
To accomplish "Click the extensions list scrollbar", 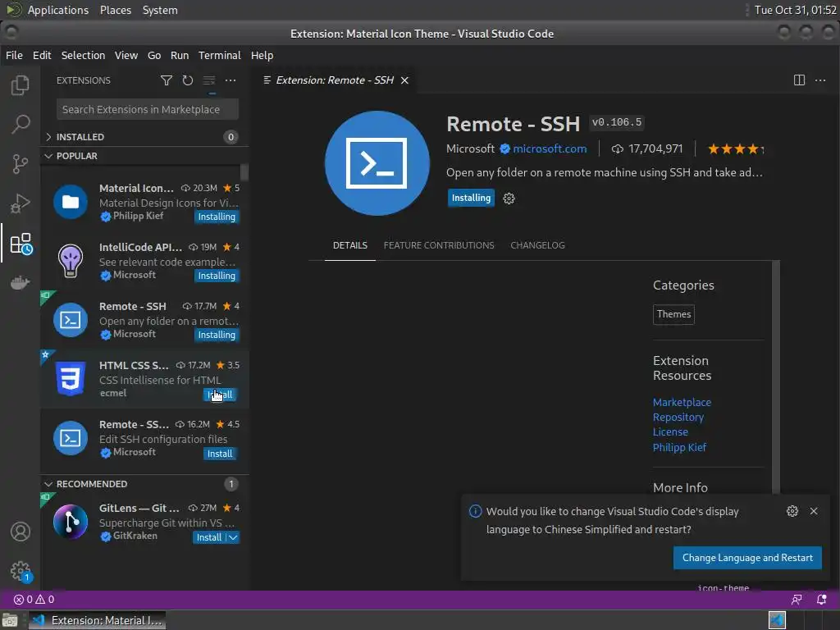I will click(x=244, y=172).
